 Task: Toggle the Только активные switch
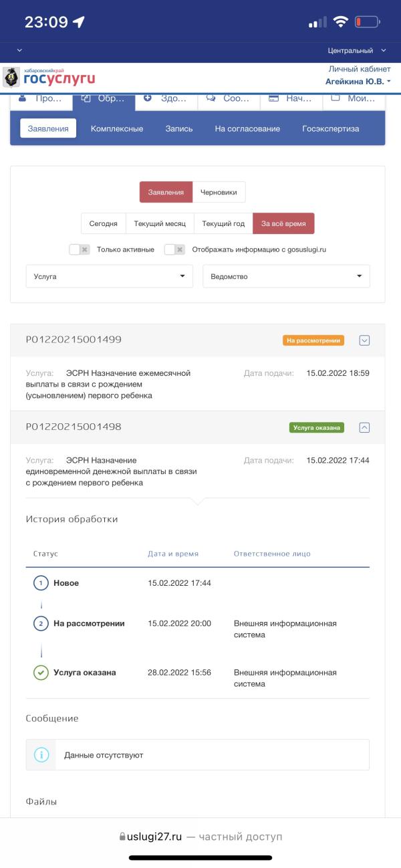click(80, 249)
